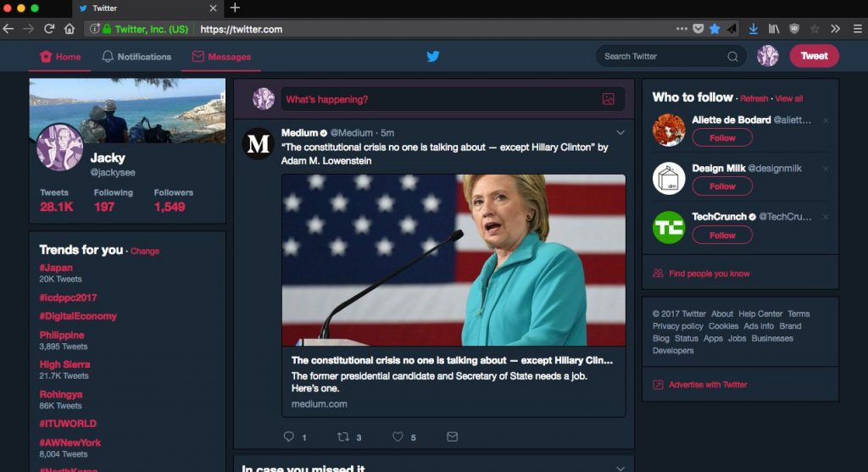Go back with the browser back arrow

click(x=8, y=29)
